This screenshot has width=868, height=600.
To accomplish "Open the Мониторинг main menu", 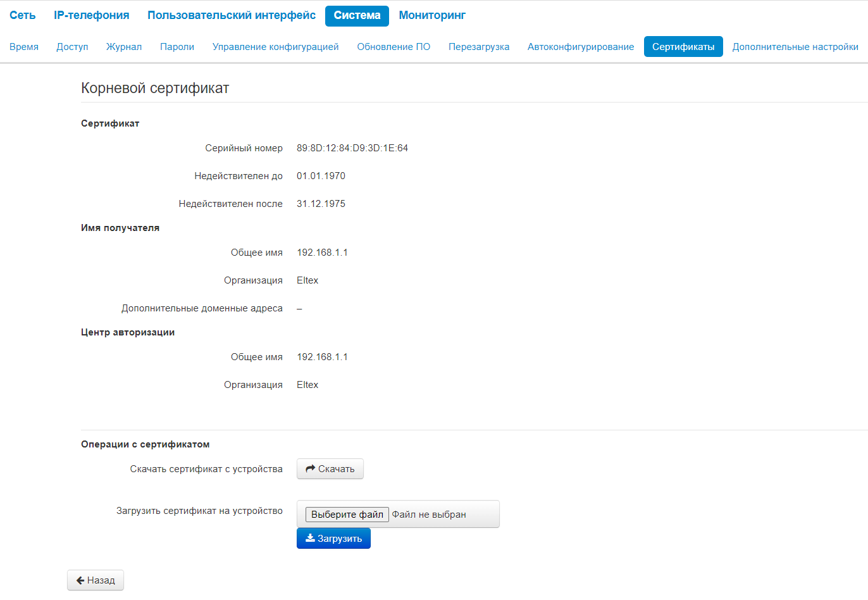I will click(432, 15).
